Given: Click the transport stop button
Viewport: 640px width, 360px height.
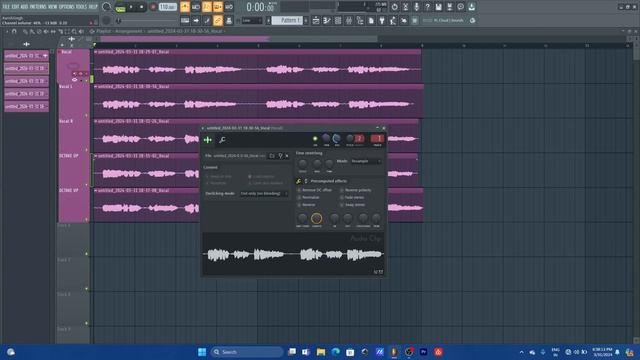Looking at the screenshot, I should pos(141,7).
